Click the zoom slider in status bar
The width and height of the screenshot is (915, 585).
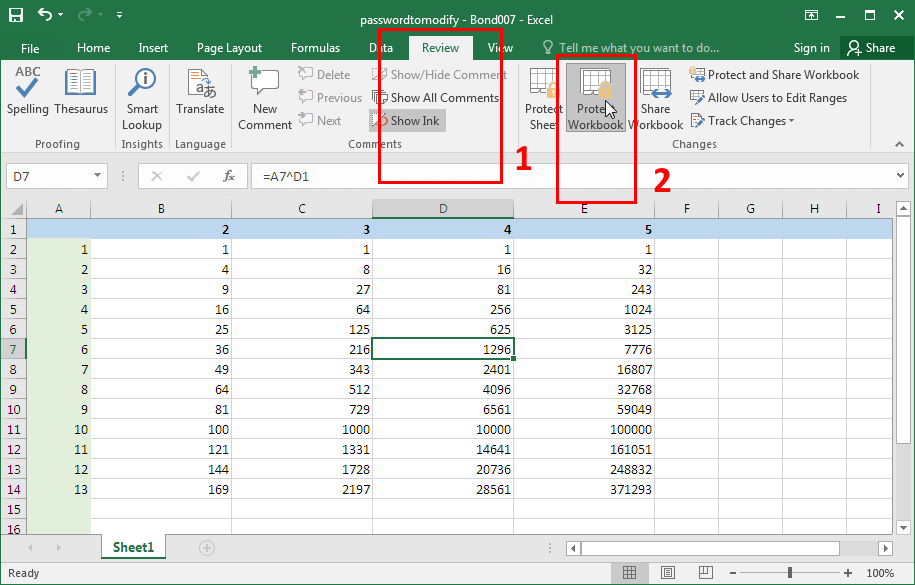pos(790,573)
